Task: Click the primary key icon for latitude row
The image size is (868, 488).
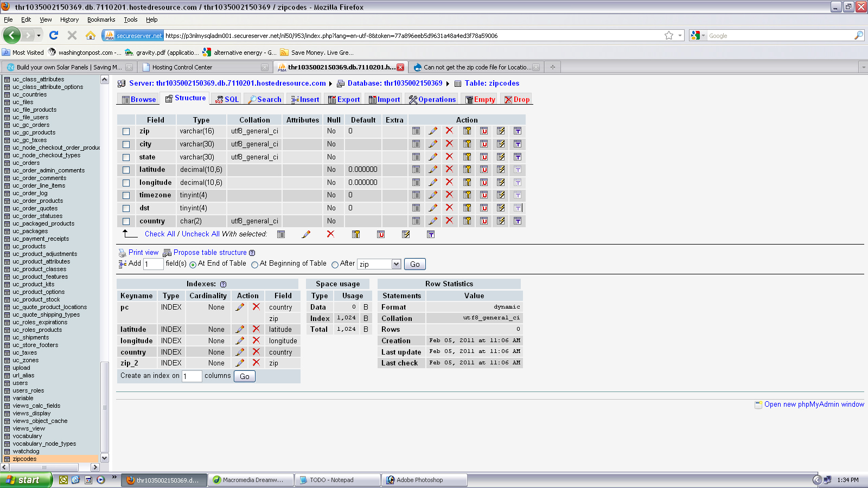Action: point(467,170)
